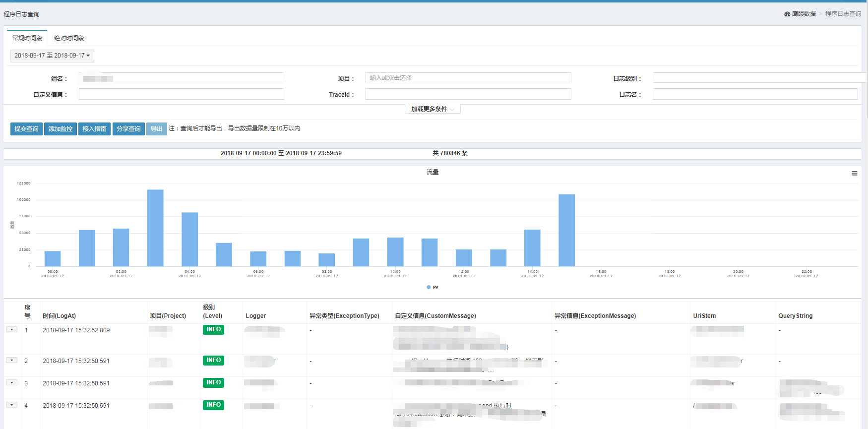
Task: Focus the 自定义信息 input field
Action: [x=182, y=94]
